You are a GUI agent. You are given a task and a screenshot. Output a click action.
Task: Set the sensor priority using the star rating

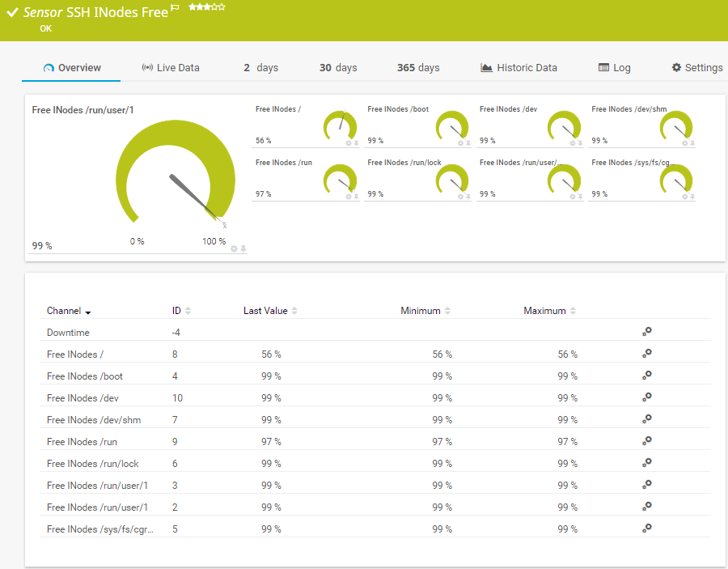pos(206,6)
